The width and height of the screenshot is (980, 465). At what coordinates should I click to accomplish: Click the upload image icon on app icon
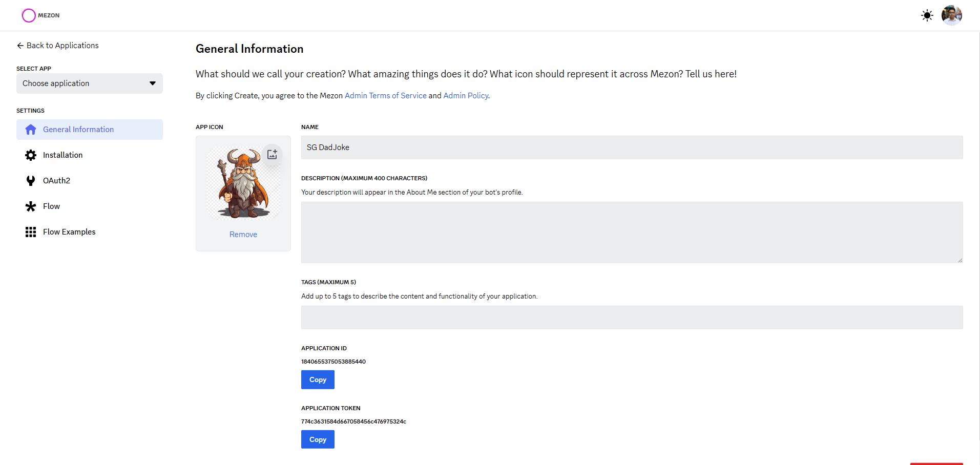(x=272, y=154)
